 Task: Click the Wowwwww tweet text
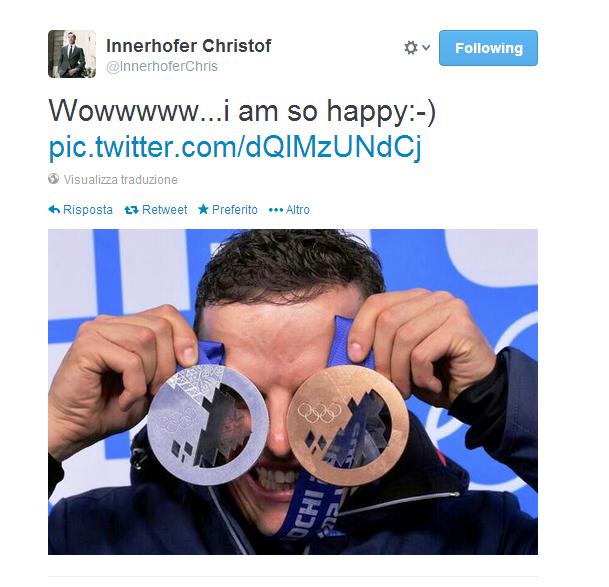click(x=242, y=111)
